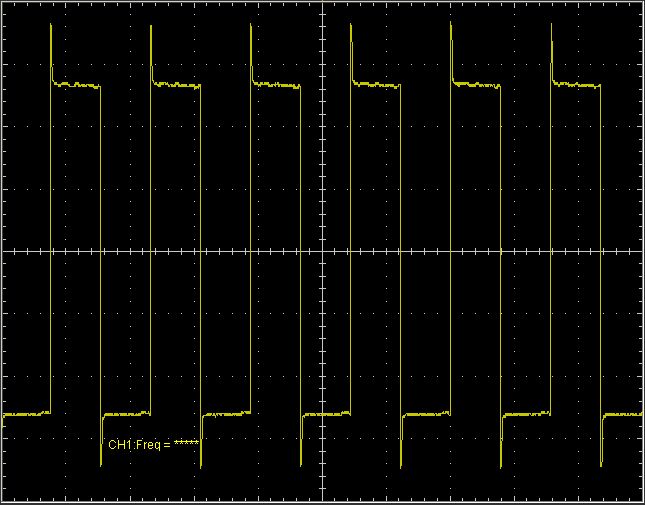Click the falling edge just left of the vertical axis

[x=300, y=252]
